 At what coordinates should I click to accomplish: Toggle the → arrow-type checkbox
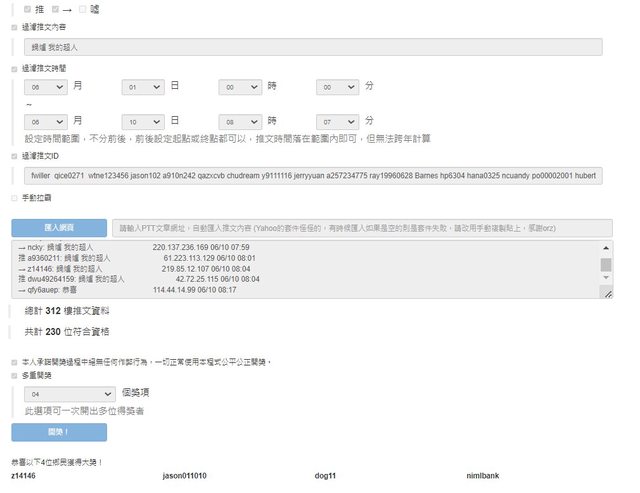(57, 9)
